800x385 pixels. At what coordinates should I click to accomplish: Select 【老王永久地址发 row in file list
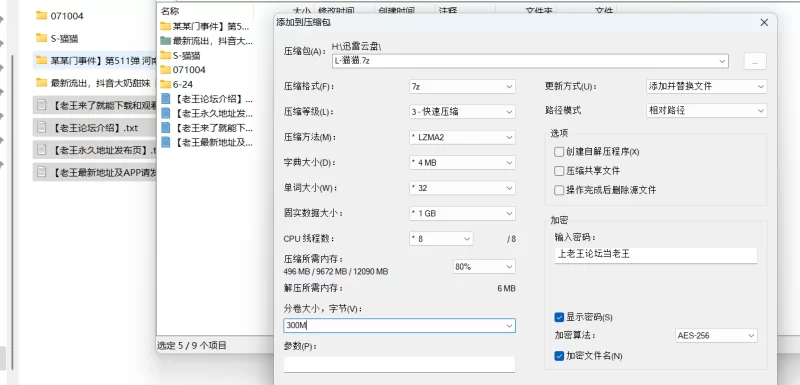pos(206,113)
